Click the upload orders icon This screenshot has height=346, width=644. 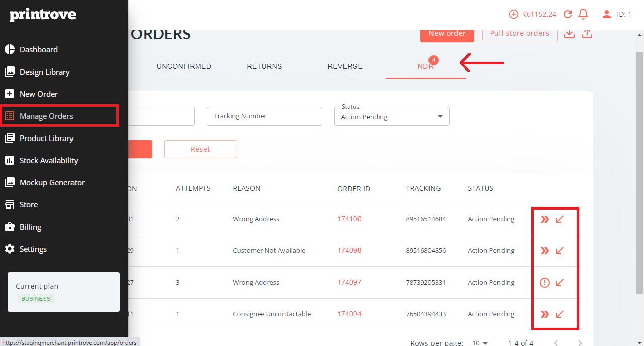point(587,33)
